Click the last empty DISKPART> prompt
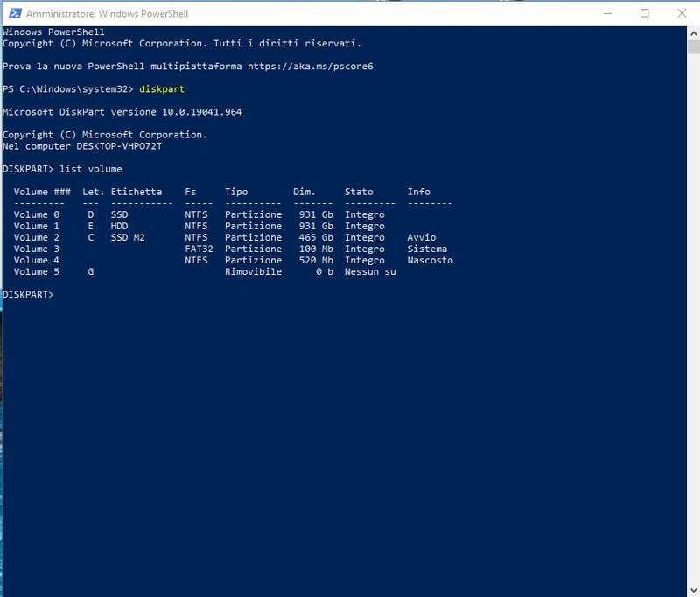 [28, 294]
